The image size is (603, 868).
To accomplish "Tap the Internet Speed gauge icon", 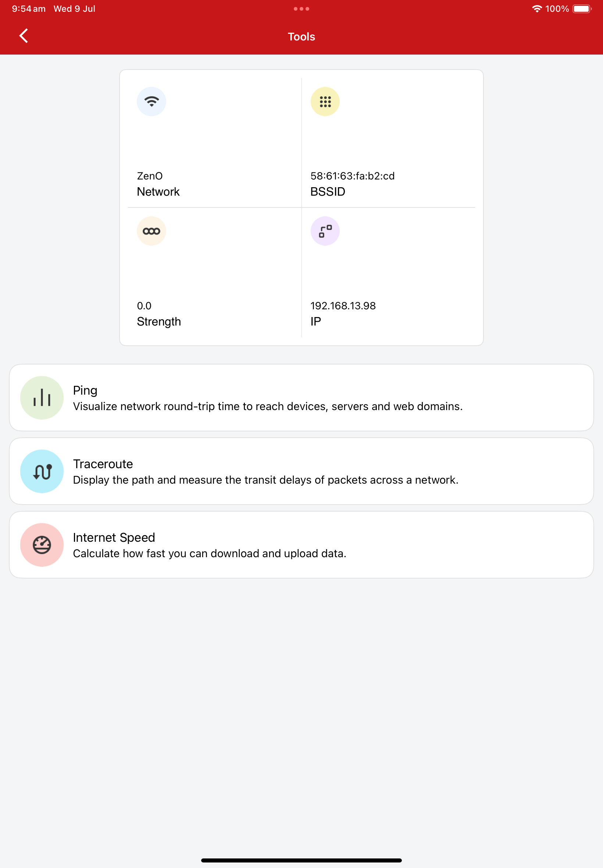I will 42,545.
